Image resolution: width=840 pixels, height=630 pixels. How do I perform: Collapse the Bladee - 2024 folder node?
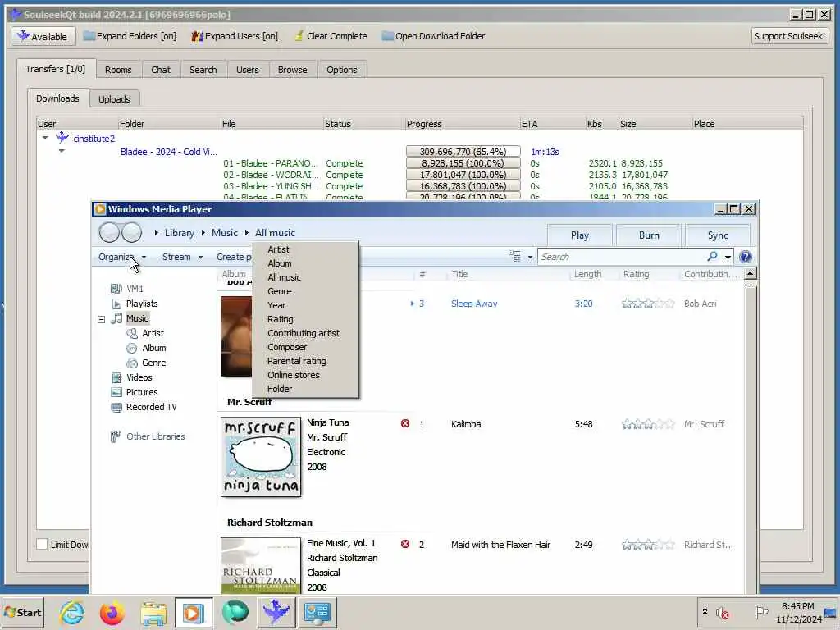[62, 151]
